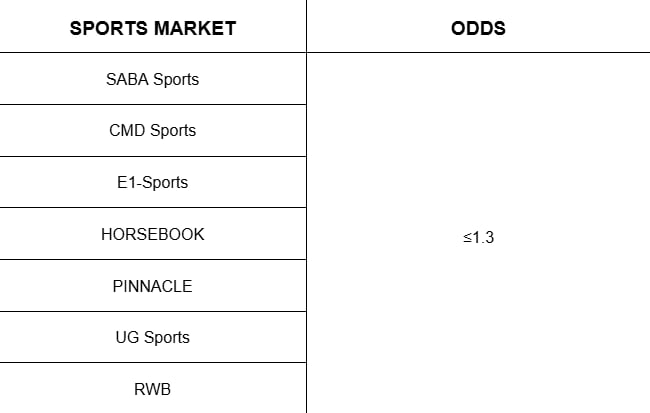The image size is (650, 413).
Task: Click the bold SPORTS MARKET heading text
Action: click(153, 28)
